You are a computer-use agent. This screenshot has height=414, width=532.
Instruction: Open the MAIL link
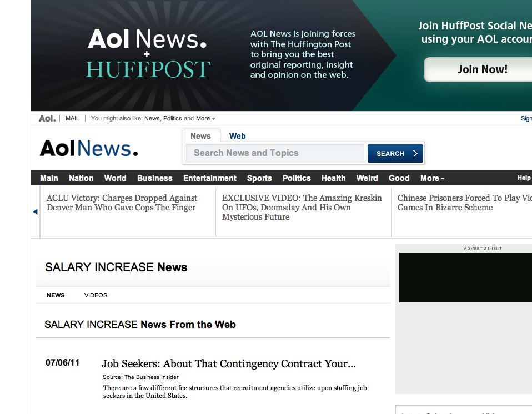[72, 118]
